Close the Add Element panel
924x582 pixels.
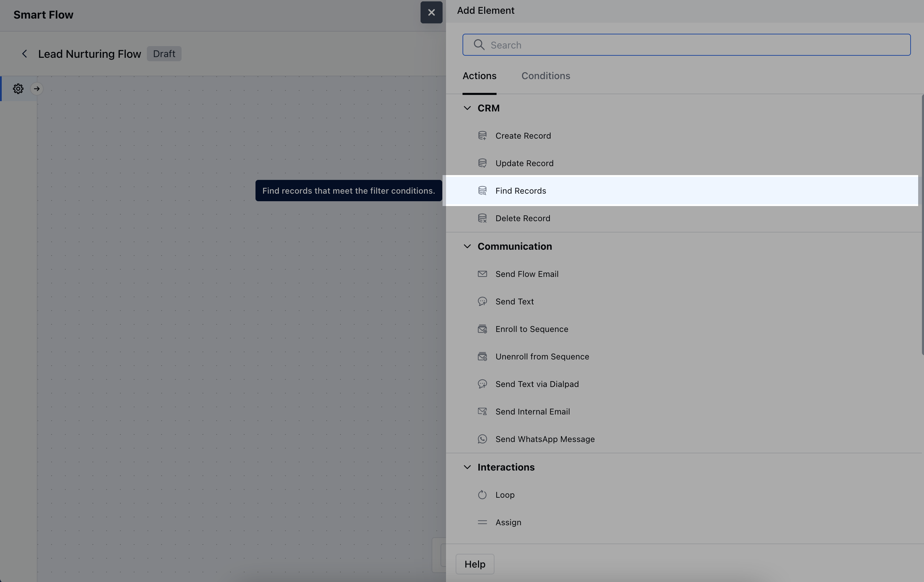[x=431, y=13]
